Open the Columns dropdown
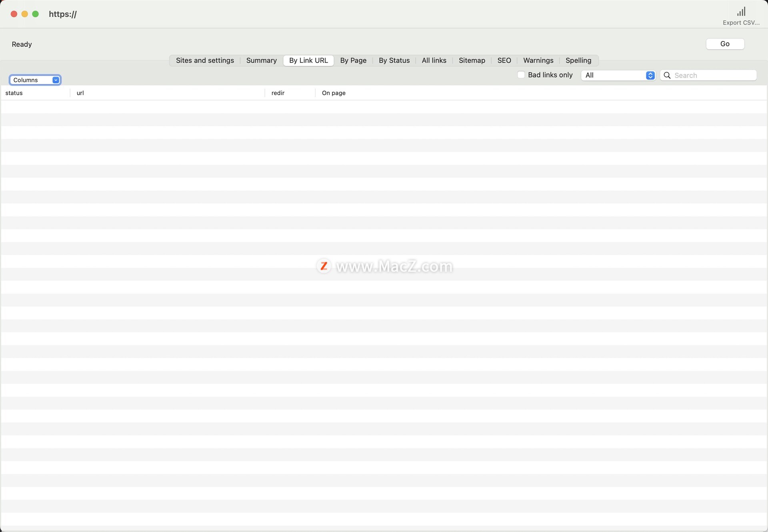The width and height of the screenshot is (768, 532). [x=35, y=80]
